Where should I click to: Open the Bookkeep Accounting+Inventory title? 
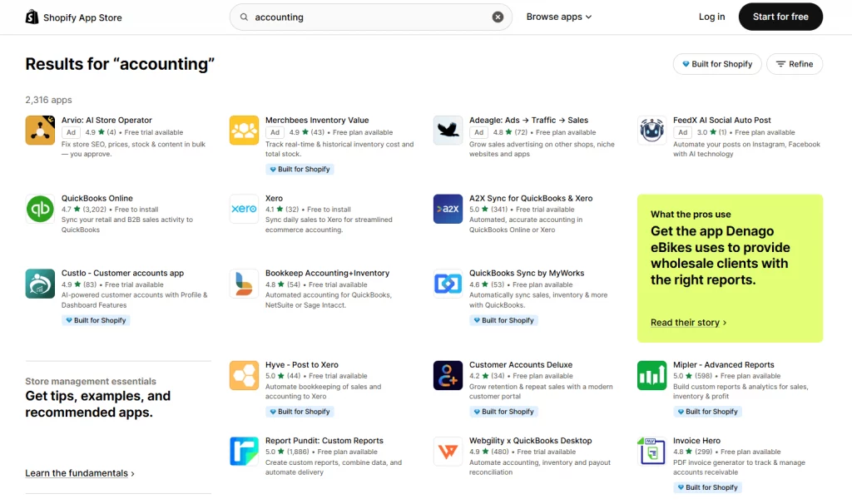click(327, 273)
